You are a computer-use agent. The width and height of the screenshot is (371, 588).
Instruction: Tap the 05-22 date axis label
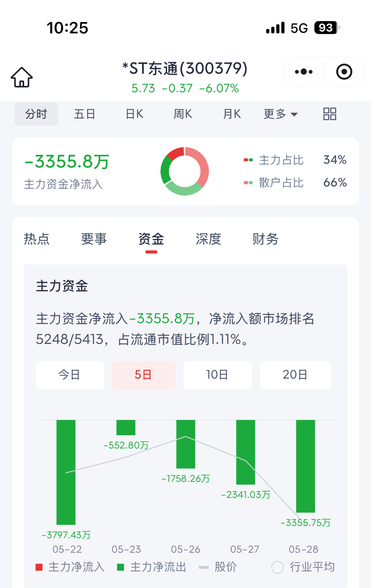[x=67, y=550]
